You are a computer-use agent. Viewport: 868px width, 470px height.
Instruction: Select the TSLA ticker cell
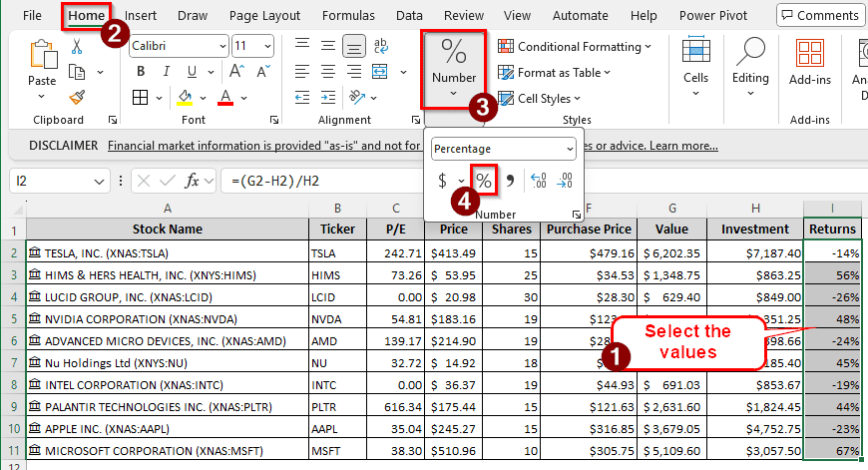point(337,253)
